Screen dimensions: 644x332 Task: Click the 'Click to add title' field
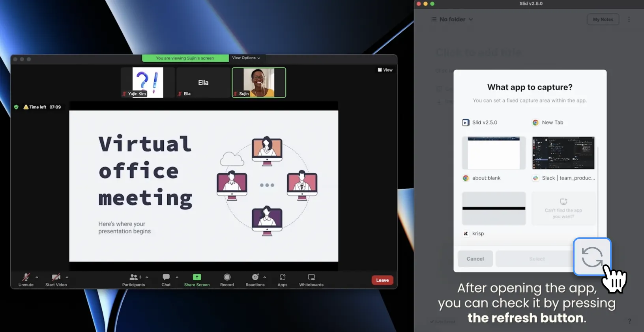(x=479, y=52)
